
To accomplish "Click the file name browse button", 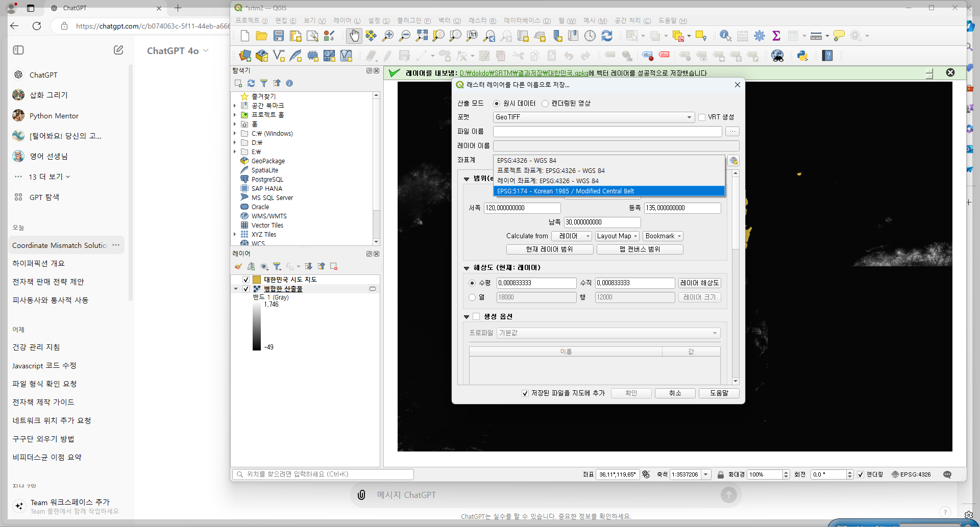I will click(x=732, y=132).
